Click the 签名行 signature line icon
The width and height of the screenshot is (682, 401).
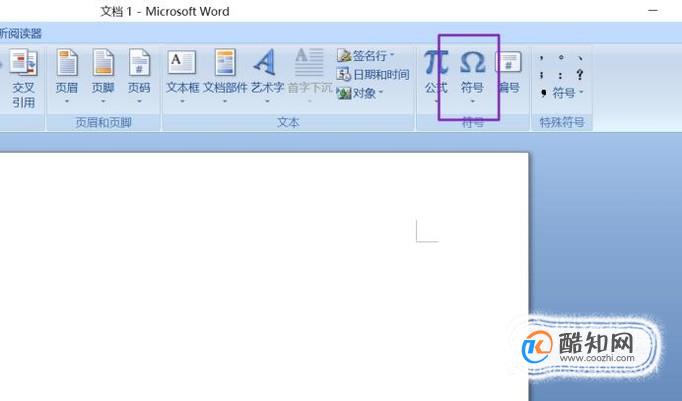click(x=344, y=56)
